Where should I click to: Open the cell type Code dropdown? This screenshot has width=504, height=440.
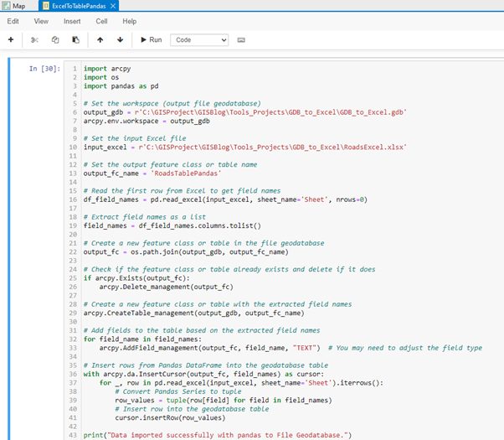click(199, 40)
